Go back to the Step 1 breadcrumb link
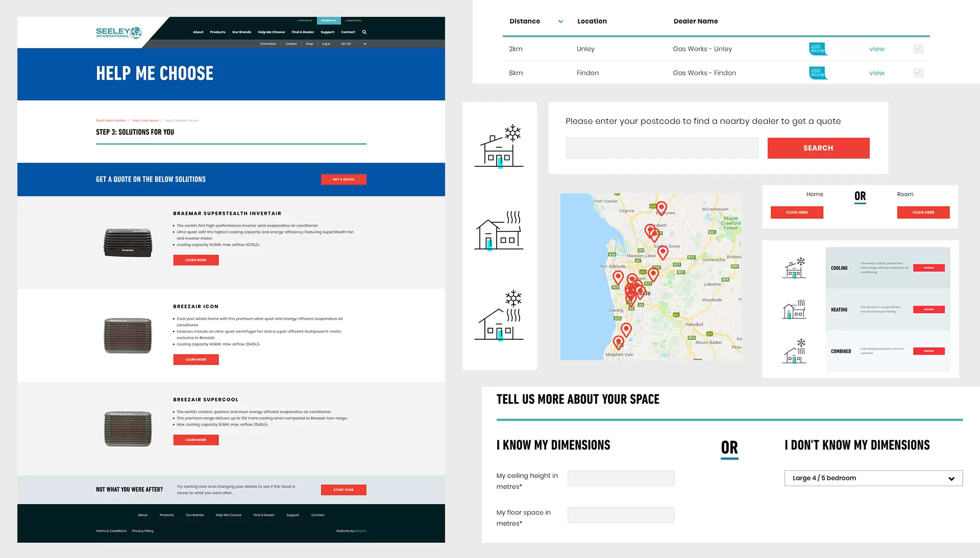This screenshot has width=980, height=558. coord(111,121)
